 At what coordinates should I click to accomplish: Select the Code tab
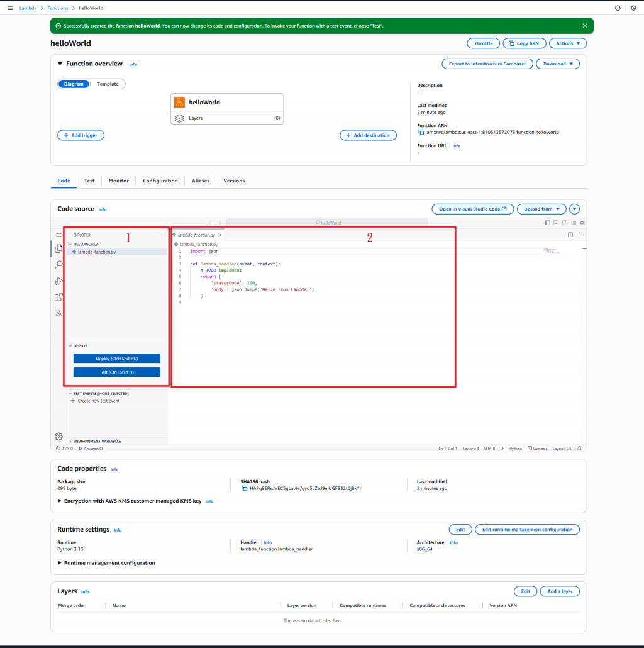click(64, 181)
